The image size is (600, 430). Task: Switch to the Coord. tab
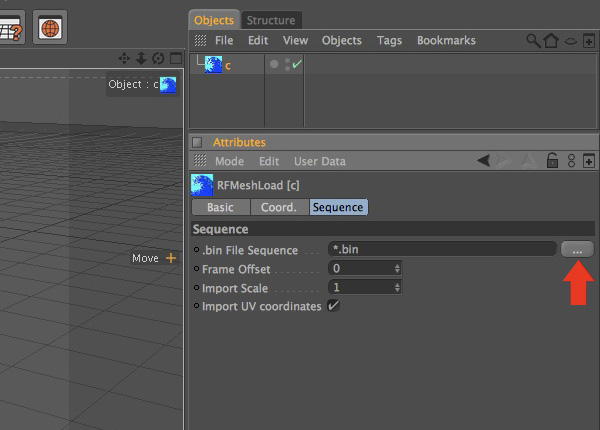[x=279, y=207]
